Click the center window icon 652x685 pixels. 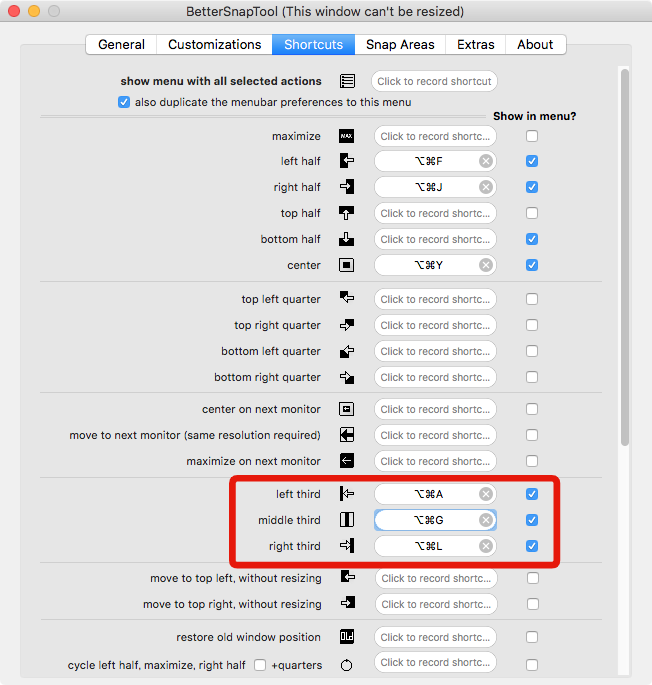[347, 265]
